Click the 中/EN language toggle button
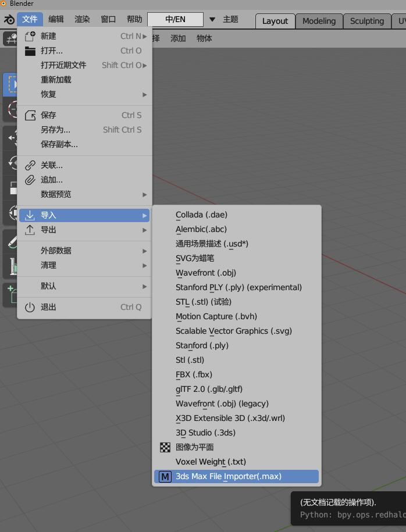 pyautogui.click(x=176, y=19)
